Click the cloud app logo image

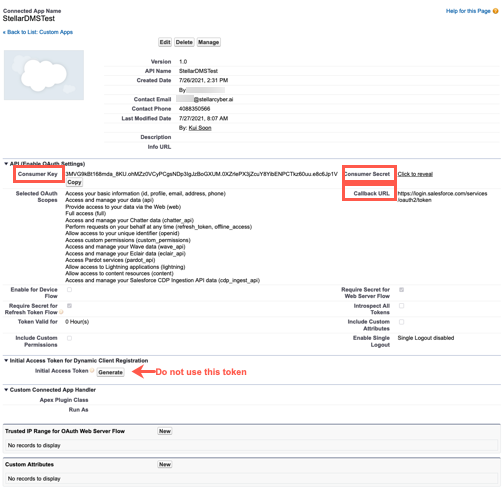44,75
